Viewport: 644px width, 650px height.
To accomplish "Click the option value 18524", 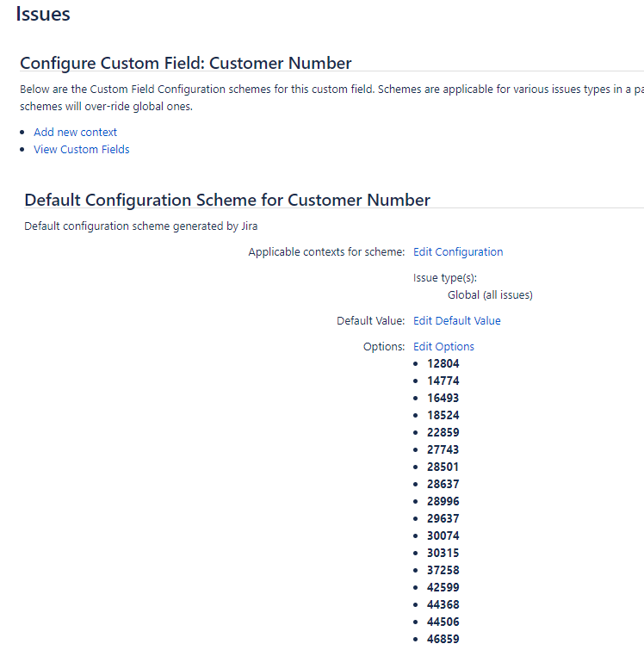I will click(x=443, y=415).
